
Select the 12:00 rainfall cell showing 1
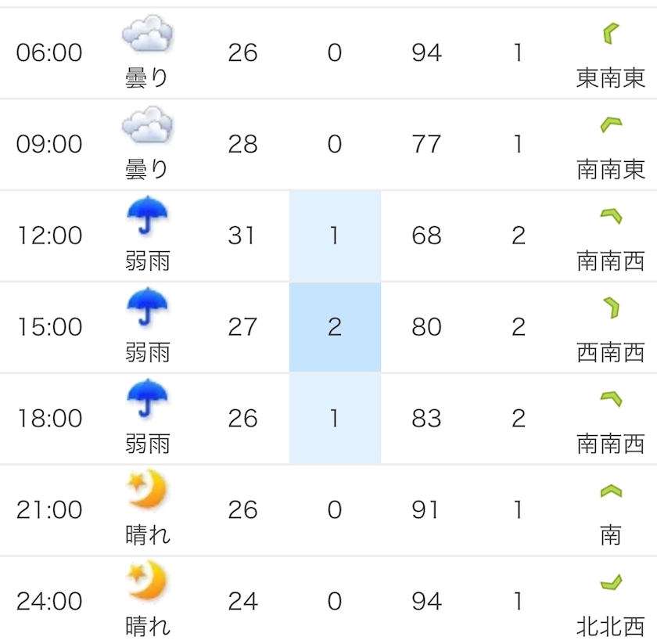pos(335,236)
